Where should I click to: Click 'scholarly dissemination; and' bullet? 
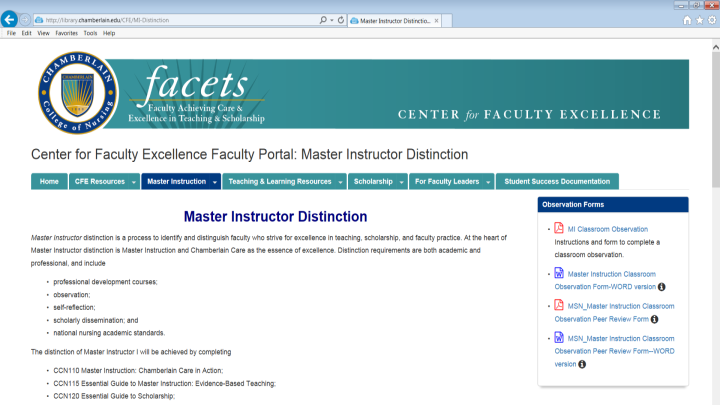point(96,320)
